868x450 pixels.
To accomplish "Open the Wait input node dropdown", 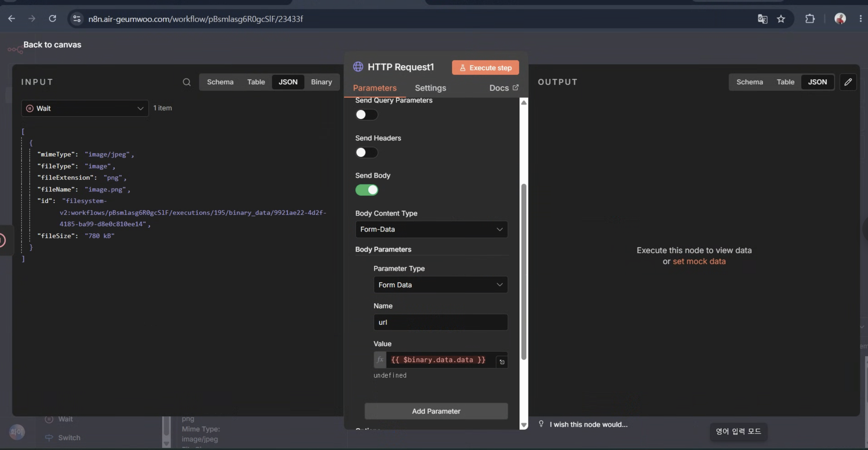I will [84, 108].
